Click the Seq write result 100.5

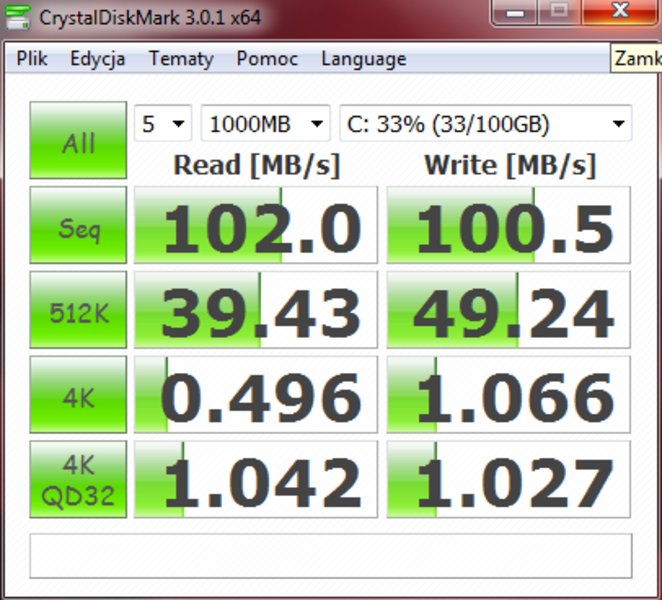(509, 227)
